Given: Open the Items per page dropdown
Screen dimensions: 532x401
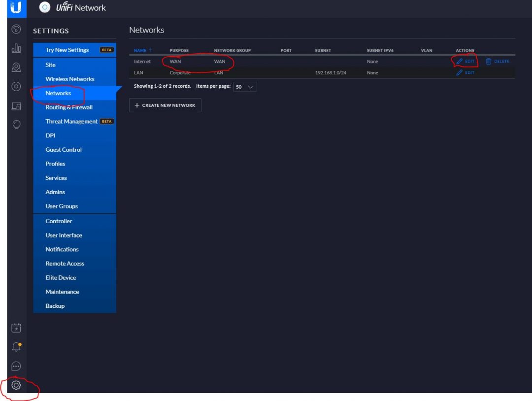Looking at the screenshot, I should pyautogui.click(x=245, y=86).
